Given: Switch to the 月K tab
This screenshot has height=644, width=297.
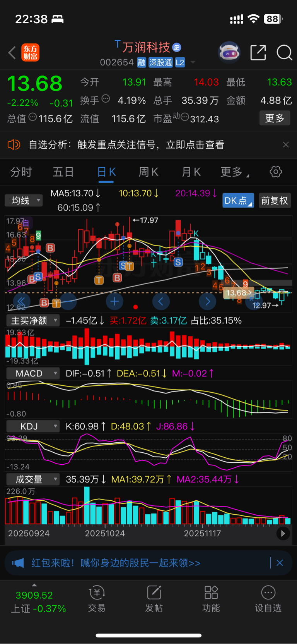Looking at the screenshot, I should [191, 172].
